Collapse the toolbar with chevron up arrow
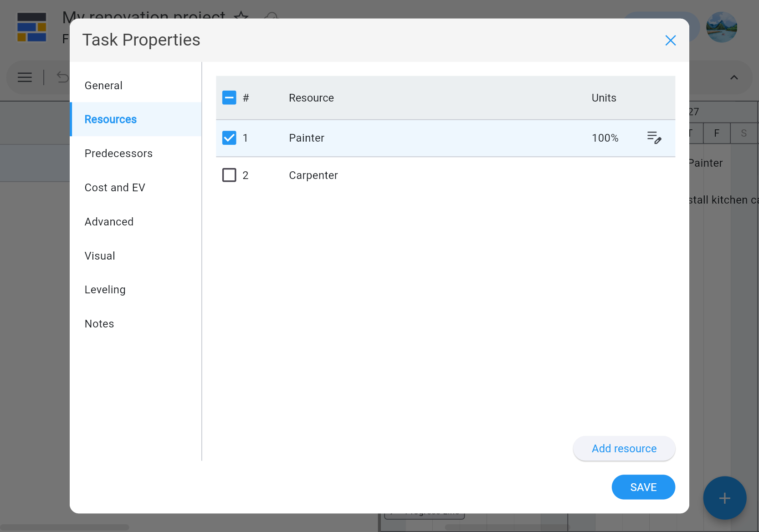Screen dimensions: 759x532 click(x=734, y=77)
